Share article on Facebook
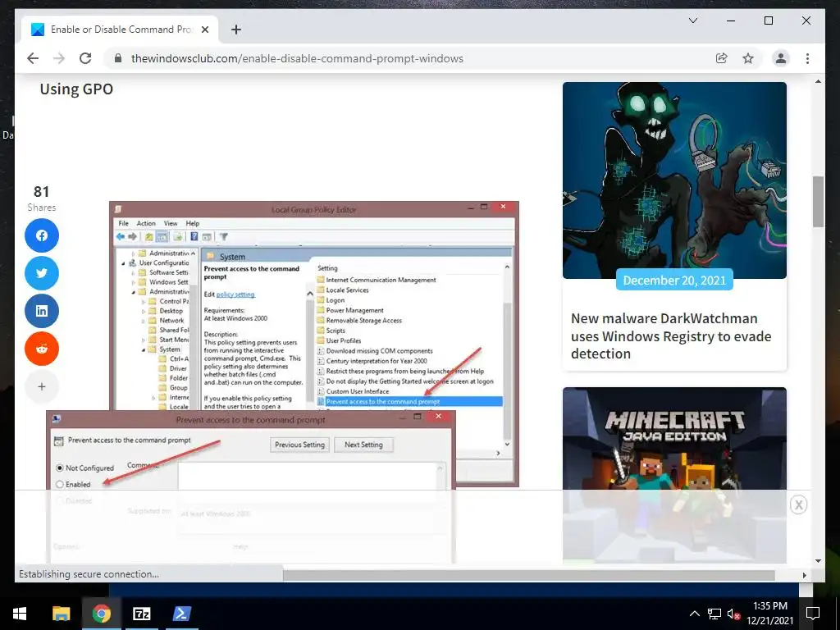The image size is (840, 630). pos(42,235)
